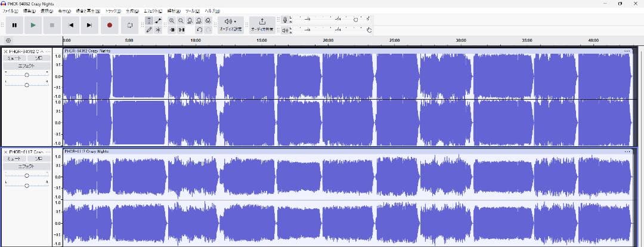Screen dimensions: 644x247
Task: Open the エフェクト menu in the menu bar
Action: (153, 11)
